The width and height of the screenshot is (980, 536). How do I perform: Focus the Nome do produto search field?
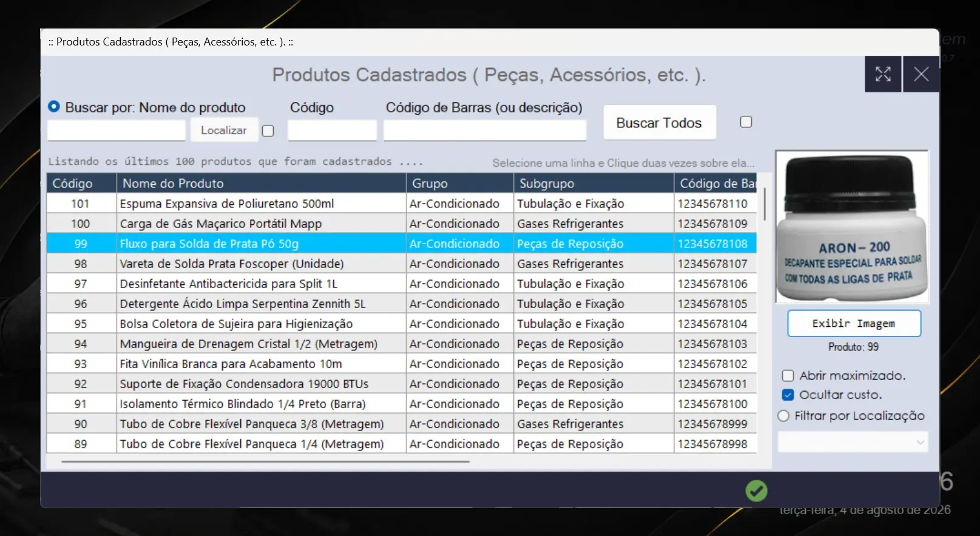pyautogui.click(x=117, y=130)
